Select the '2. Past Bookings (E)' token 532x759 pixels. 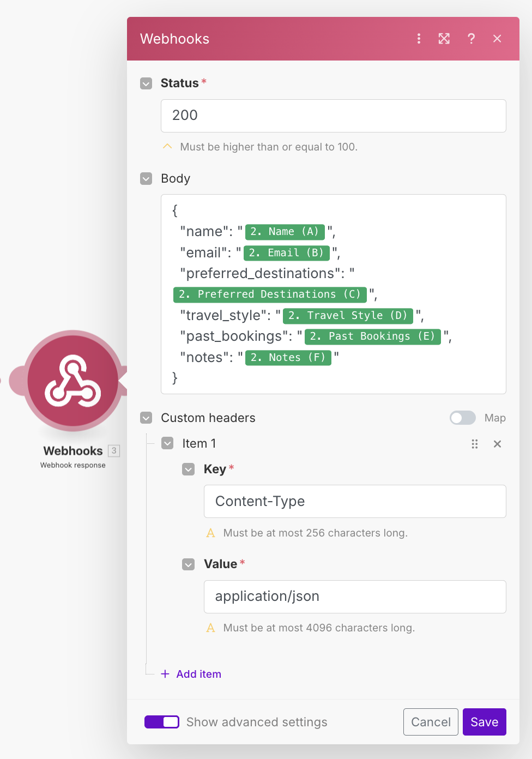[x=372, y=336]
